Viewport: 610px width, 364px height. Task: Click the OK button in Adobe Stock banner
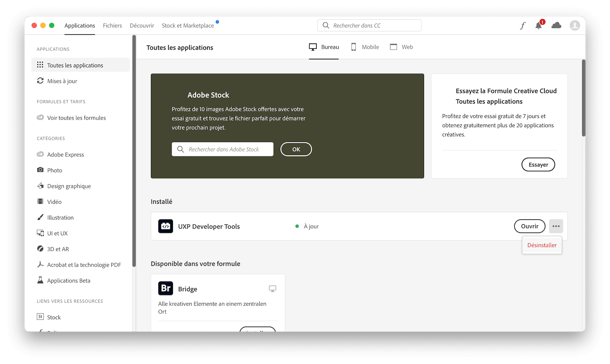pyautogui.click(x=296, y=149)
